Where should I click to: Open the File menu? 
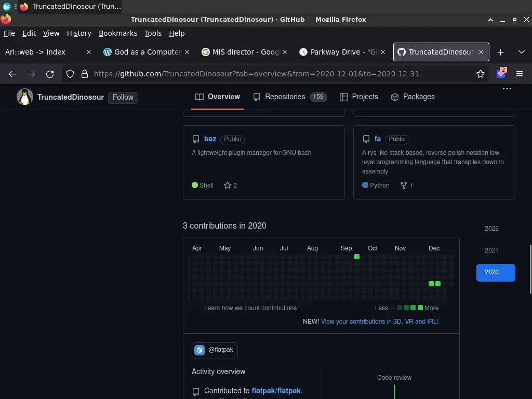pyautogui.click(x=9, y=33)
